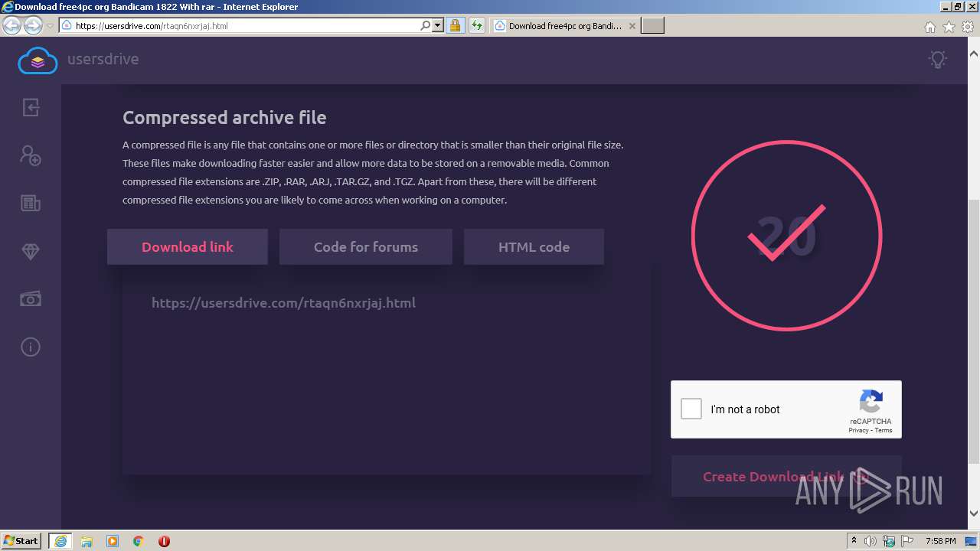Click the refresh page icon
The image size is (980, 551).
477,25
